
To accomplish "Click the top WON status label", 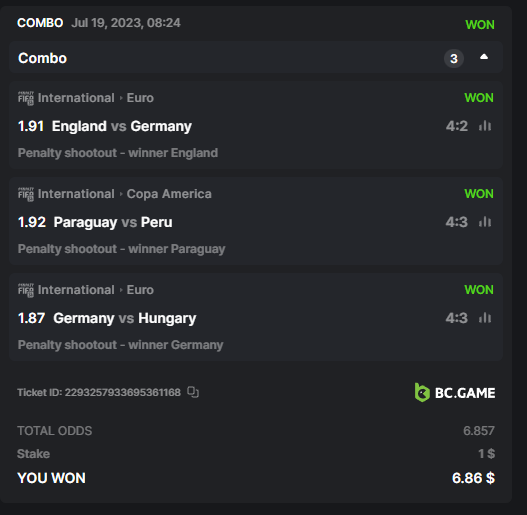I will 480,25.
